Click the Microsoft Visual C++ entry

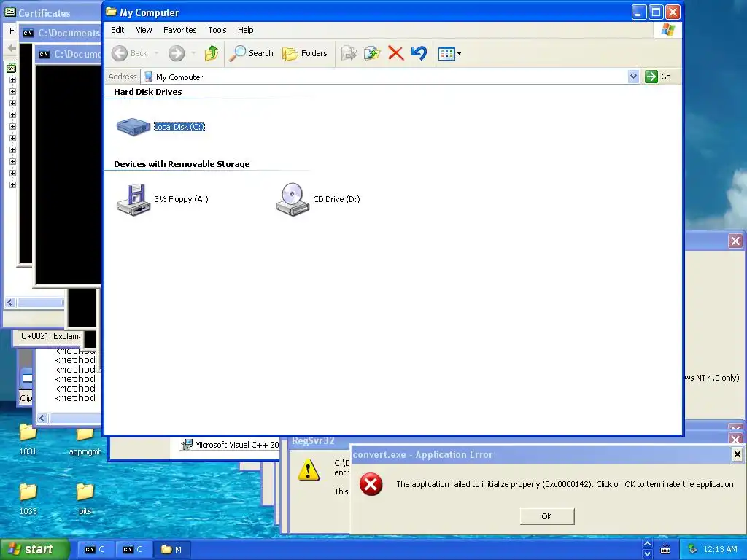coord(230,445)
